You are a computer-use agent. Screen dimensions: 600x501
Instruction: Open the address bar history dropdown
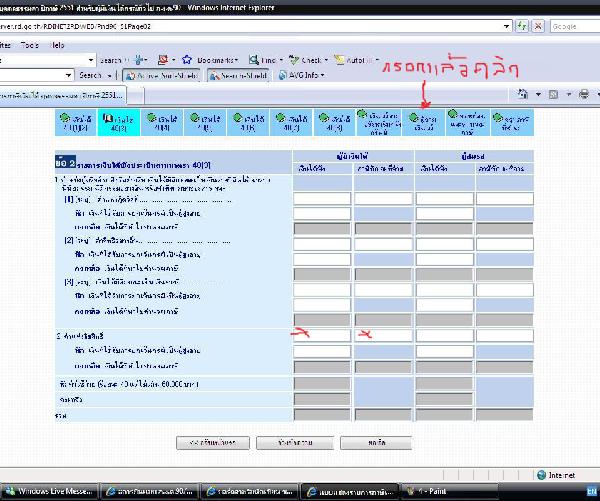pos(506,26)
